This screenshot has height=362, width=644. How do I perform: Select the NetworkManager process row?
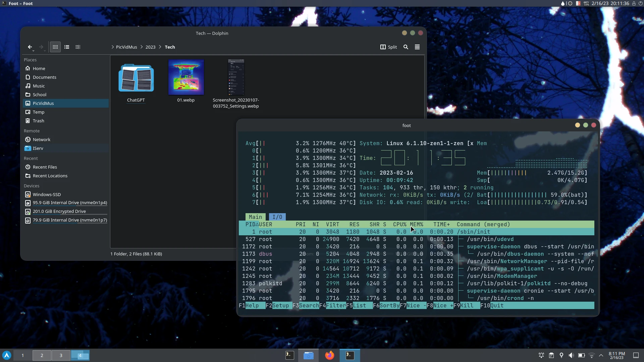[416, 261]
